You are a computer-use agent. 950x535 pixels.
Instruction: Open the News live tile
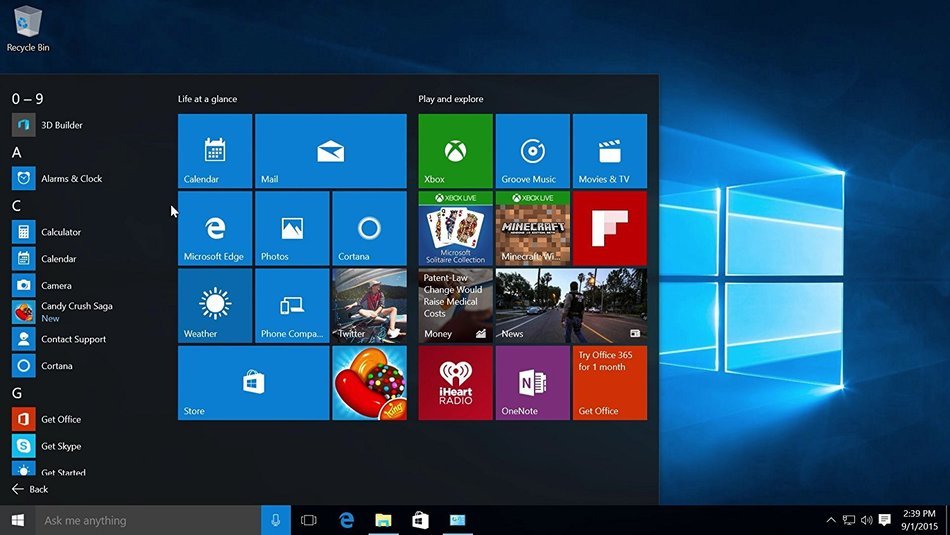[571, 305]
